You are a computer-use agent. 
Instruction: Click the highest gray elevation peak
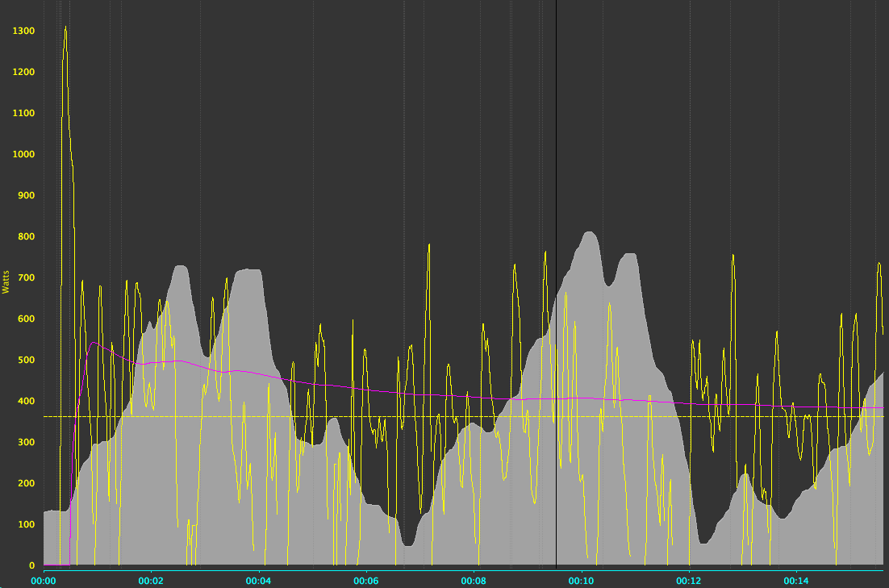coord(588,233)
